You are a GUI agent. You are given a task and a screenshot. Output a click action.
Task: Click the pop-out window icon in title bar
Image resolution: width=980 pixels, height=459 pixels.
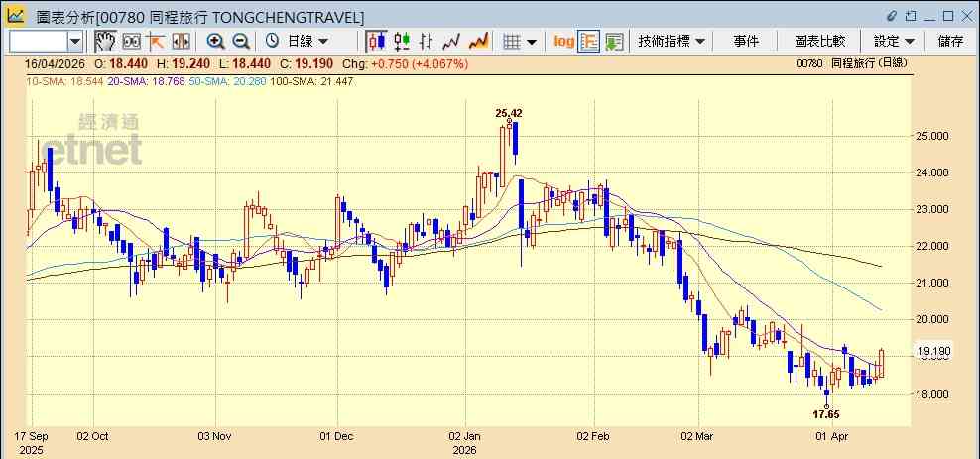911,16
